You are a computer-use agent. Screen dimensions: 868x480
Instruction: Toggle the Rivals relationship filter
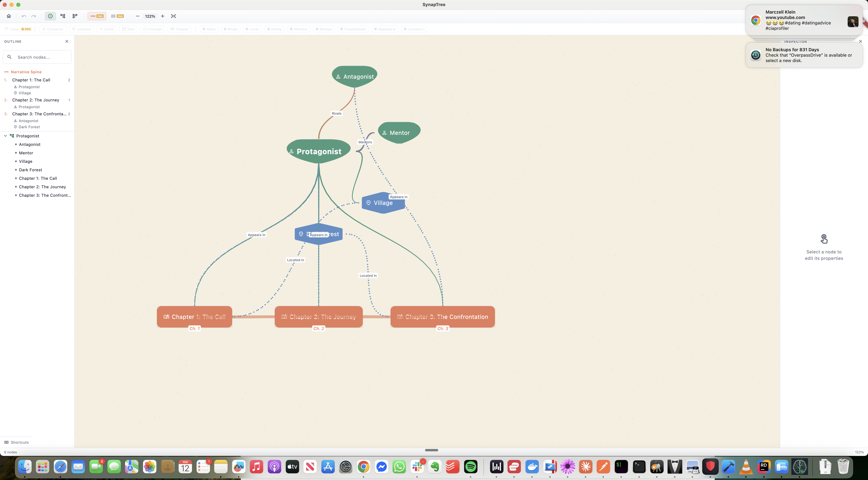pos(230,29)
